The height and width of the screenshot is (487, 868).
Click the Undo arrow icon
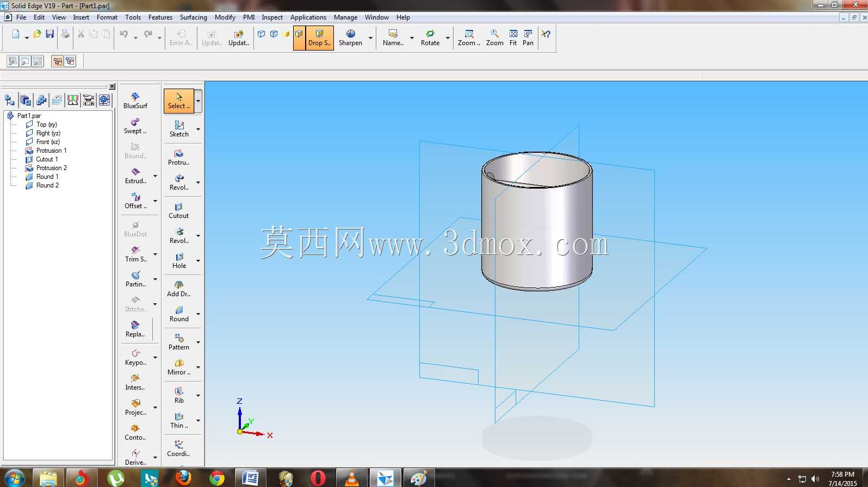124,34
